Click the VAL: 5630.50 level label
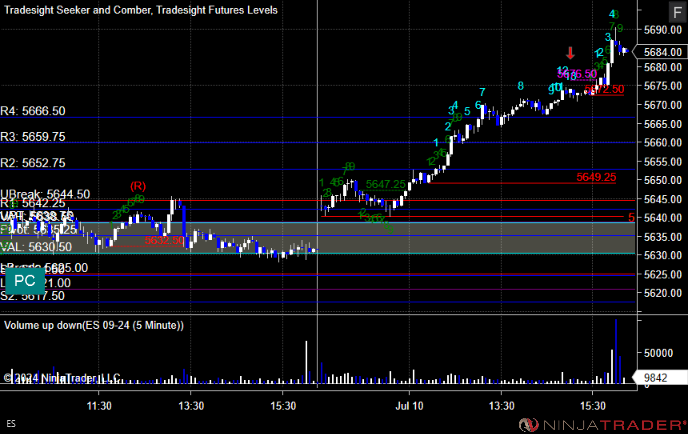This screenshot has width=688, height=434. (36, 247)
